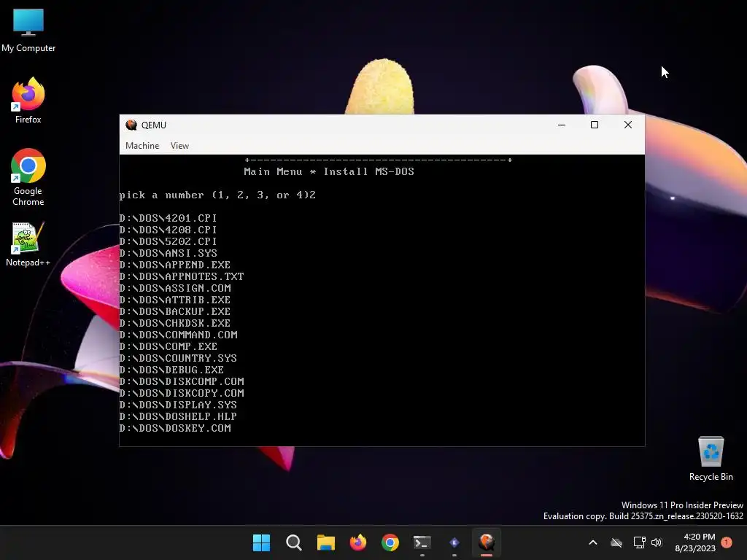Image resolution: width=747 pixels, height=560 pixels.
Task: Open taskbar Search
Action: pyautogui.click(x=293, y=542)
